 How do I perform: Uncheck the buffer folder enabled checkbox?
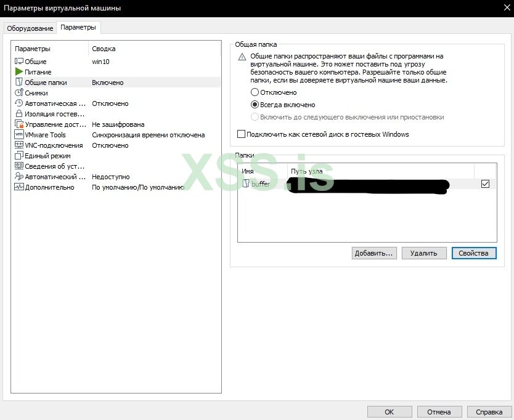click(485, 184)
